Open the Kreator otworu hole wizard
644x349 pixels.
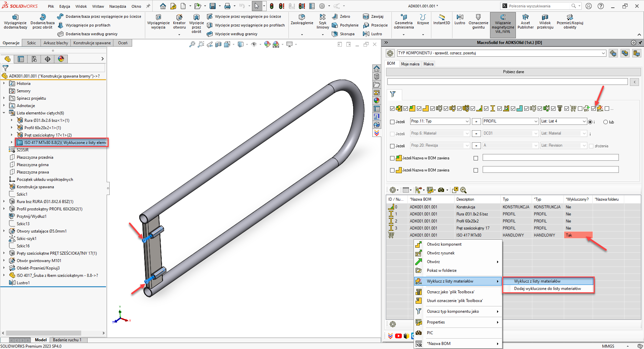point(179,21)
